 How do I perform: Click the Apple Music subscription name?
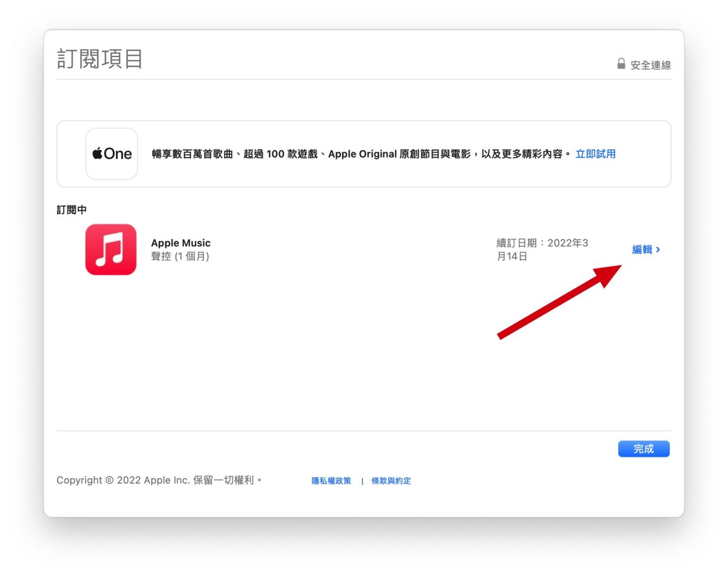(x=181, y=243)
